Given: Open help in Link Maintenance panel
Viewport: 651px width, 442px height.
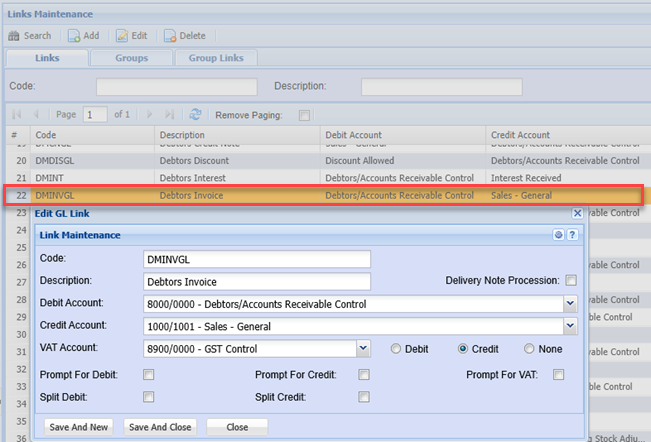Looking at the screenshot, I should pos(573,235).
